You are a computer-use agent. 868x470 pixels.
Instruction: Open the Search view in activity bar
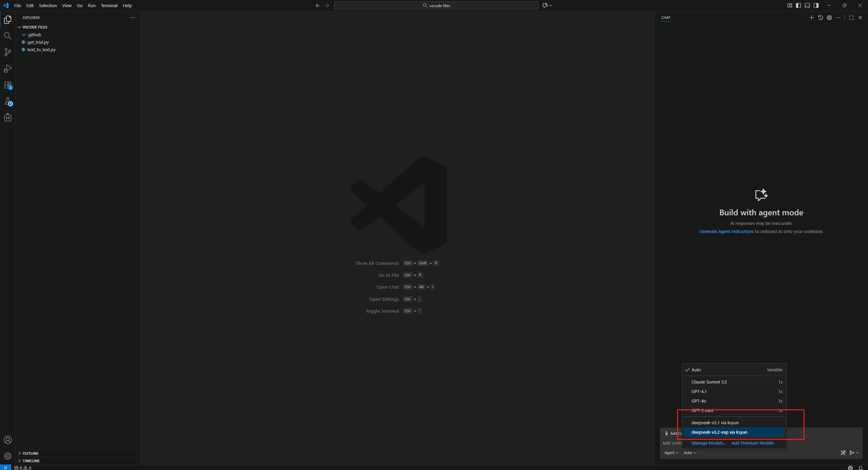tap(7, 36)
